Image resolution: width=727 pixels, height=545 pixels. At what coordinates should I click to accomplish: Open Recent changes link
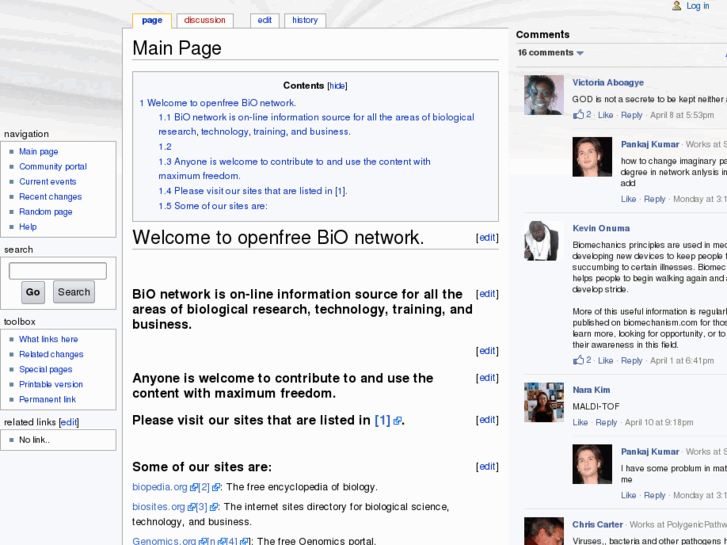tap(50, 197)
